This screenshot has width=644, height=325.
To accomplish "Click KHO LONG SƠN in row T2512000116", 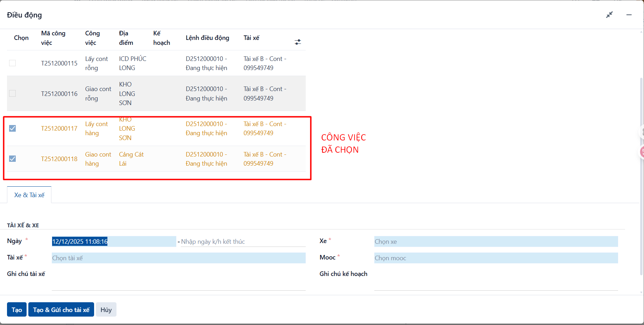I will [127, 94].
